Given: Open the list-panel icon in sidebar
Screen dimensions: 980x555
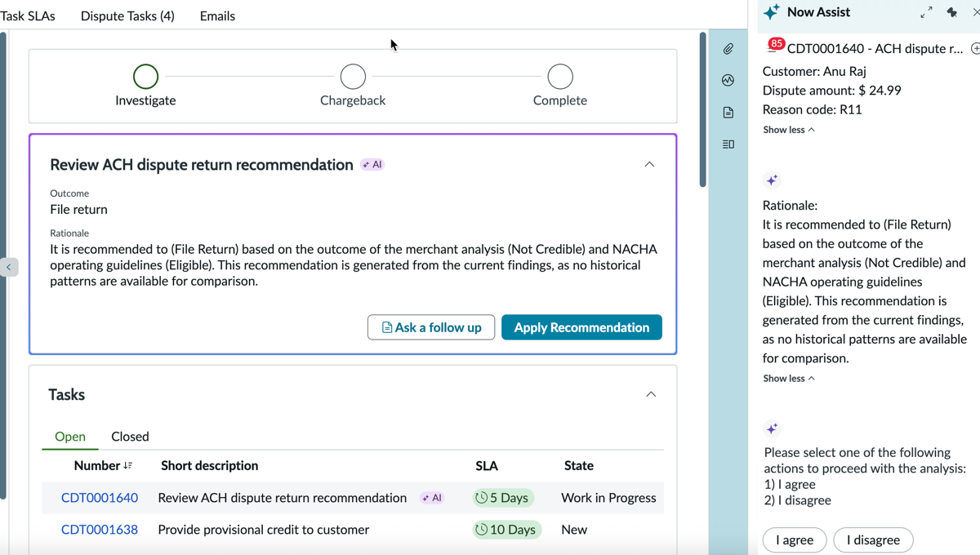Looking at the screenshot, I should tap(728, 144).
